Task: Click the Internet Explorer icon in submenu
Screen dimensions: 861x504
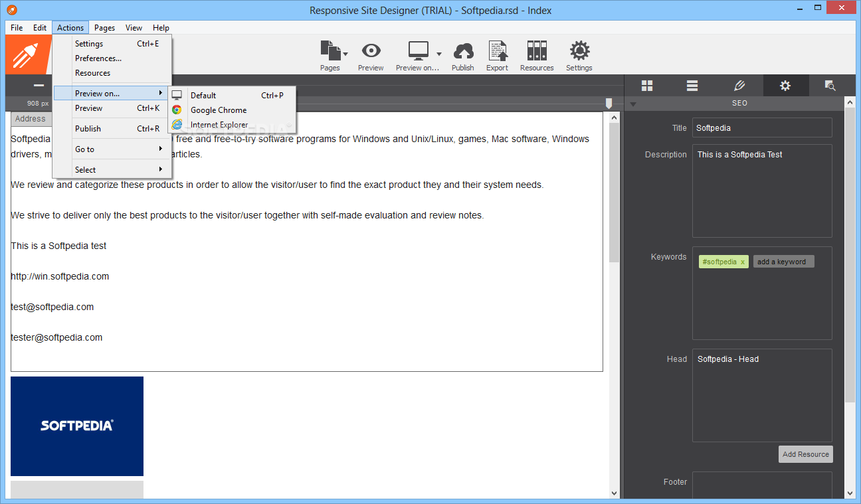Action: pyautogui.click(x=177, y=125)
